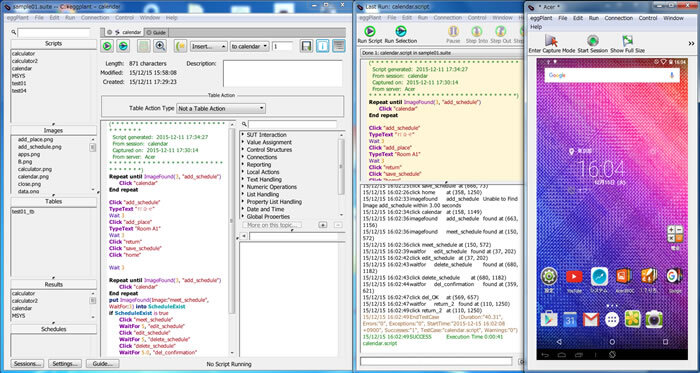Open the Insert... dropdown
Screen dimensions: 700x373
tap(209, 46)
